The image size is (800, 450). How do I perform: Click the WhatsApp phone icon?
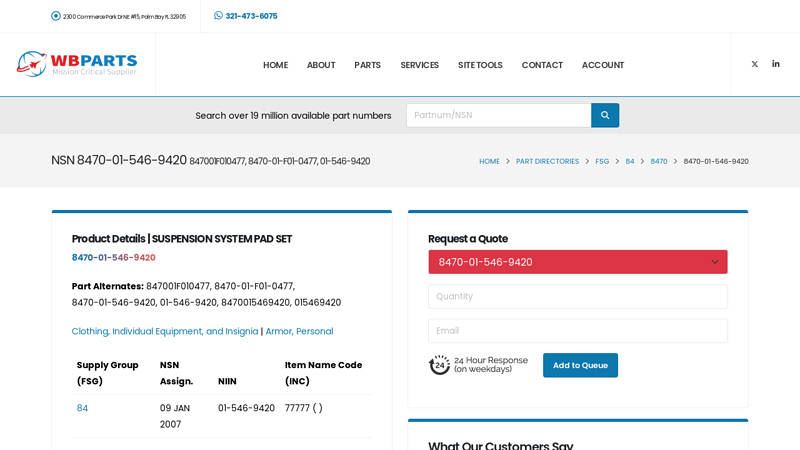pos(218,16)
